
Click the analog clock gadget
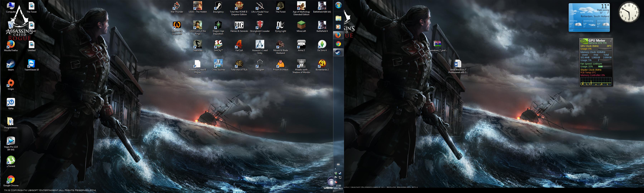(x=629, y=13)
